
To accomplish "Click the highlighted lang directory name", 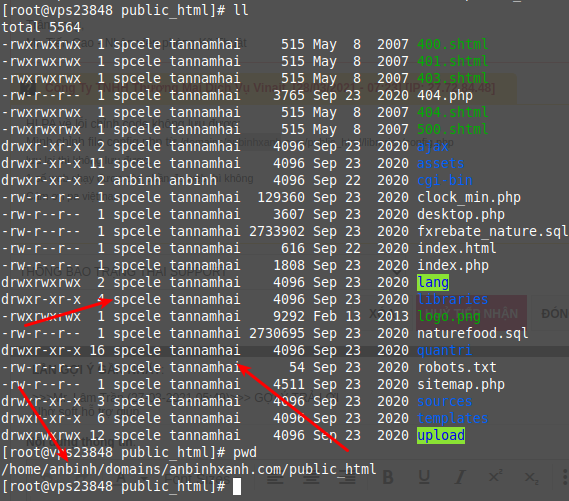I will click(433, 282).
